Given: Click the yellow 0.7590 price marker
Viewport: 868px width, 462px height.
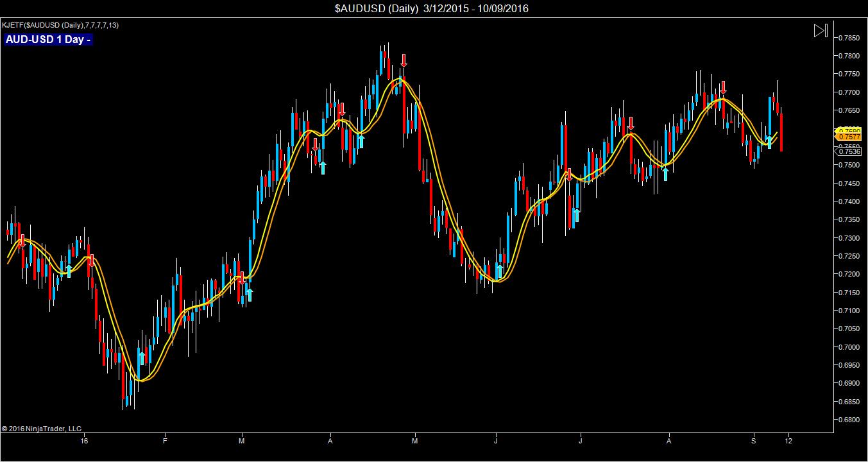Looking at the screenshot, I should coord(848,131).
